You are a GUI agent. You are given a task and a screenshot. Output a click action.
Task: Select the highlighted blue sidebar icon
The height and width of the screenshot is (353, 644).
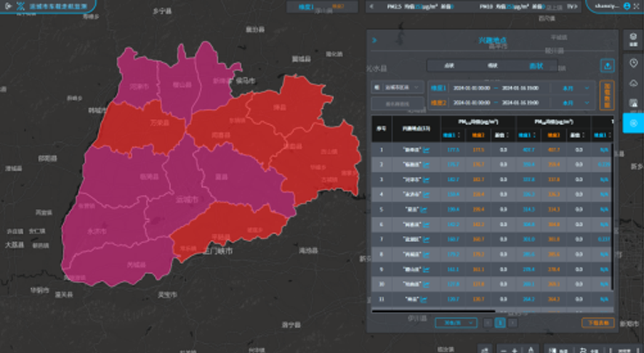click(x=632, y=122)
